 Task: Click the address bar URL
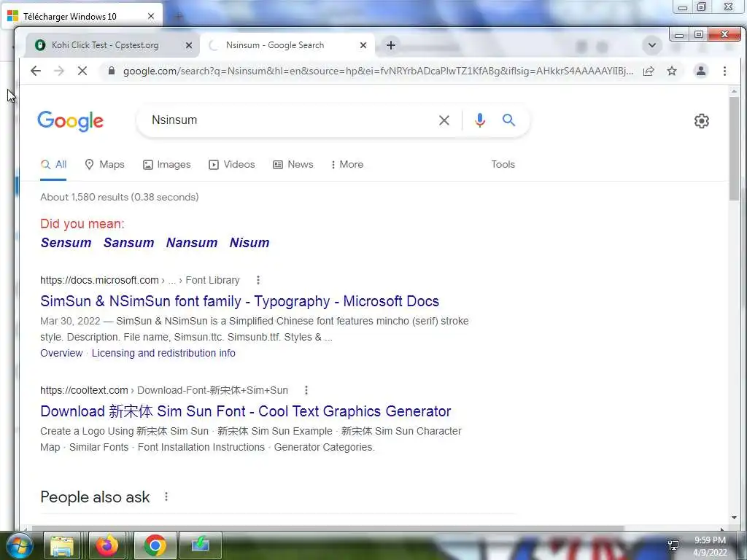click(x=378, y=71)
